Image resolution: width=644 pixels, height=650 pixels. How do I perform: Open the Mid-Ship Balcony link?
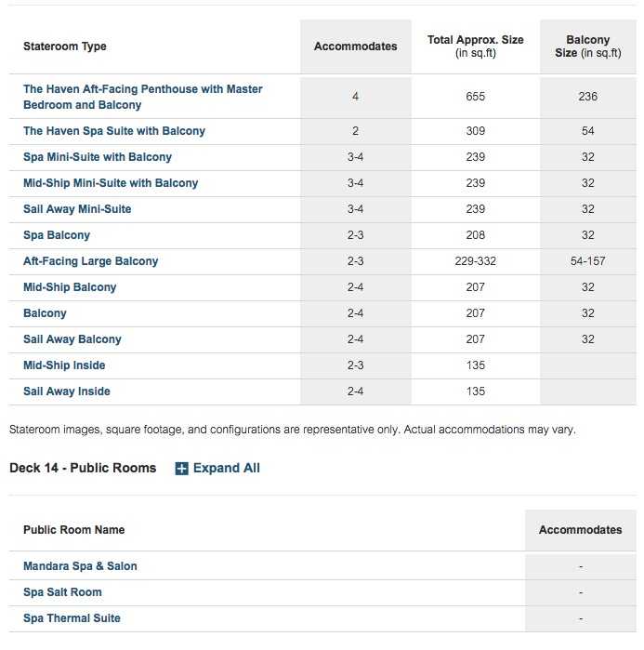70,287
